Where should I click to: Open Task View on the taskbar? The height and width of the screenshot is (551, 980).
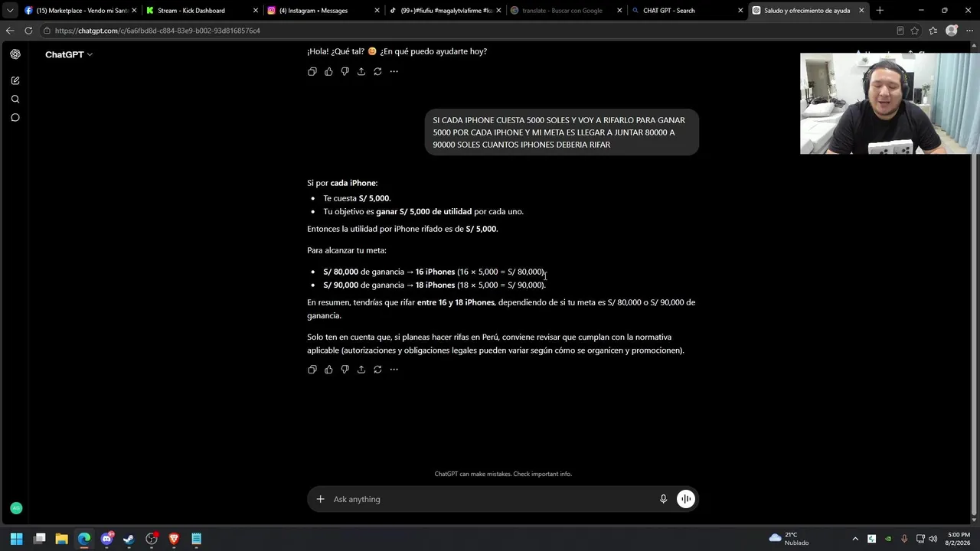(40, 539)
